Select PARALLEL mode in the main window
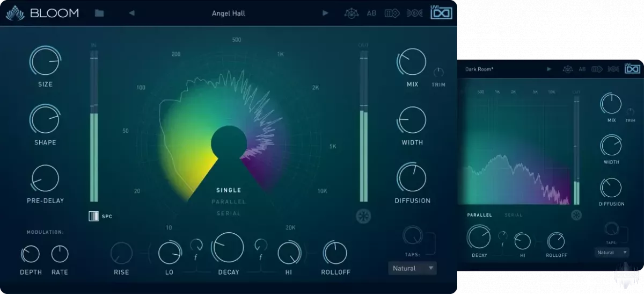The image size is (644, 294). point(229,202)
